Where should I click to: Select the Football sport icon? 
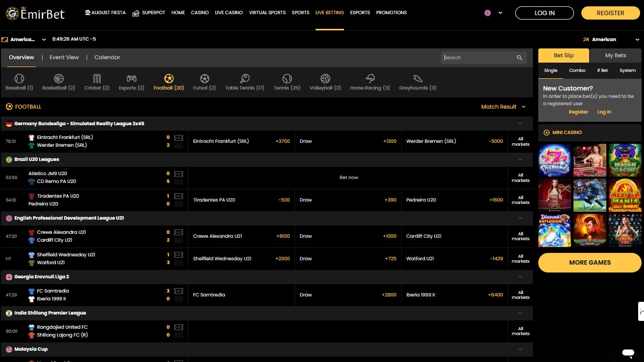(169, 79)
